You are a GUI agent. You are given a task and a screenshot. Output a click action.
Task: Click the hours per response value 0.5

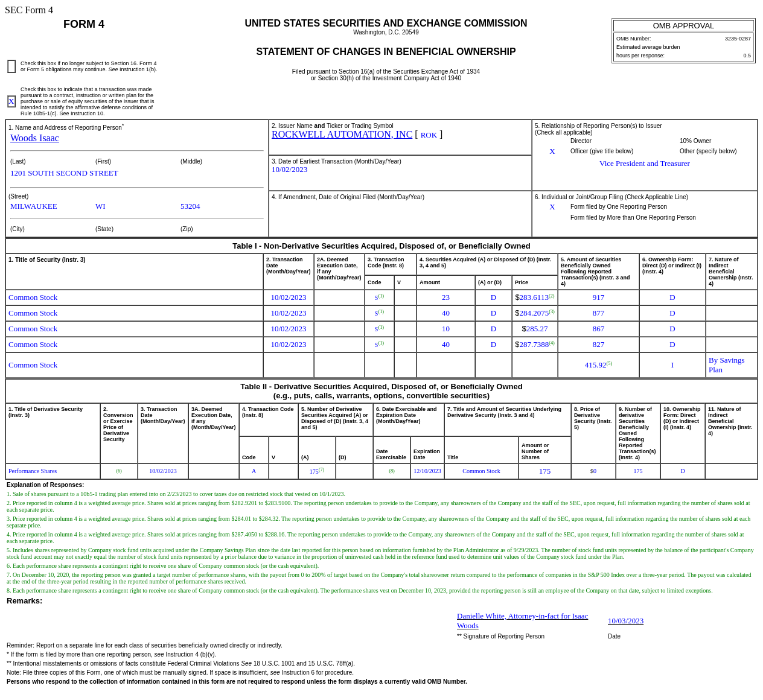(747, 56)
